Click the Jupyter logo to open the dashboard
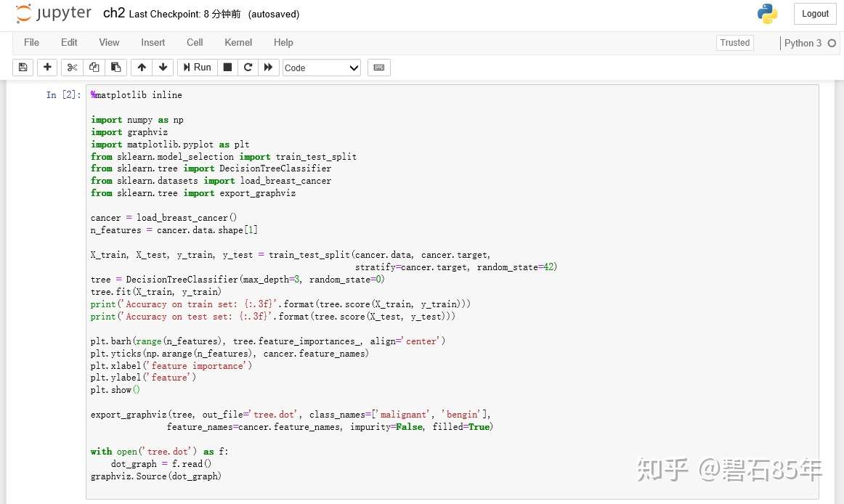Viewport: 844px width, 504px height. point(54,13)
